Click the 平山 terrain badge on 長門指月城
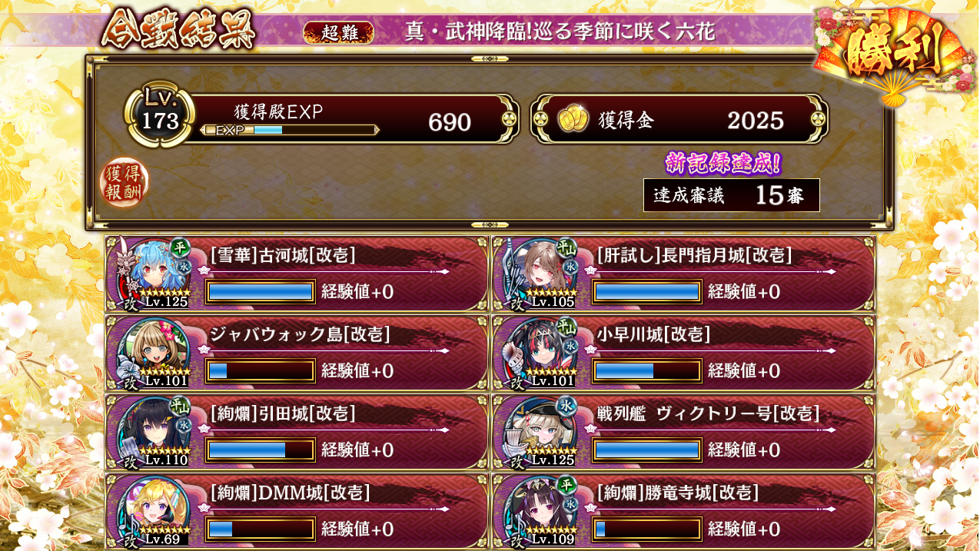Screen dimensions: 980x551 (x=567, y=247)
